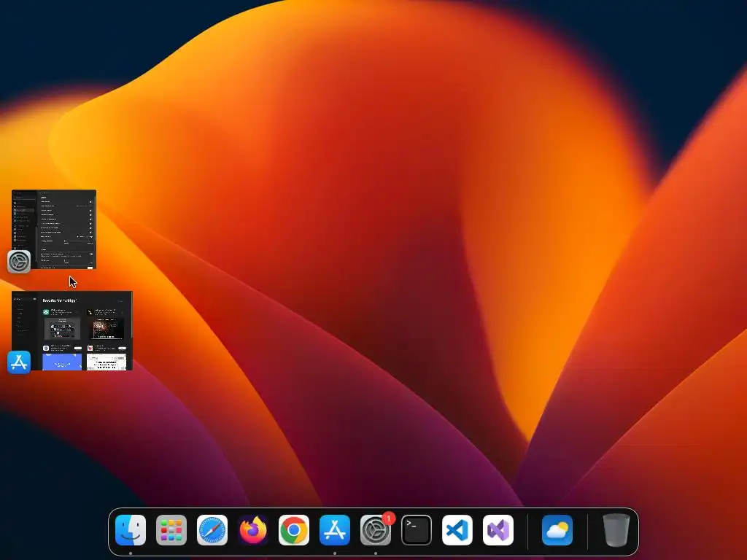Launch Firefox from the Dock
747x560 pixels.
(253, 530)
